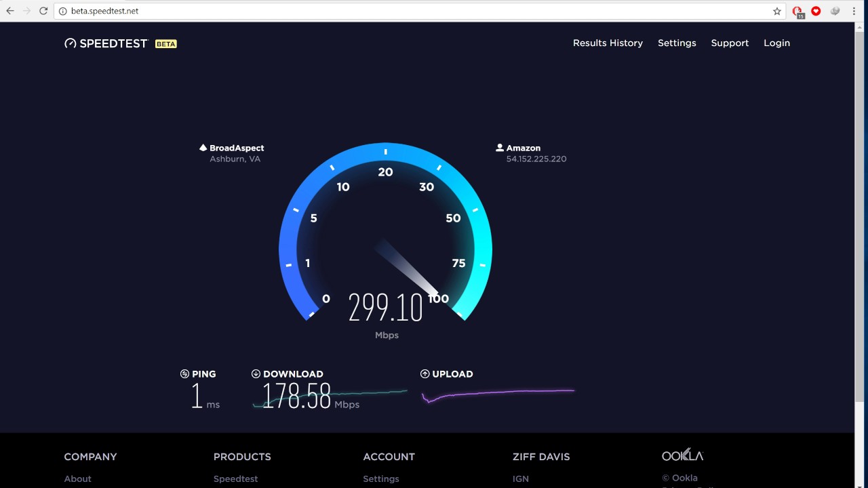
Task: Open the Settings link under Account
Action: [381, 479]
